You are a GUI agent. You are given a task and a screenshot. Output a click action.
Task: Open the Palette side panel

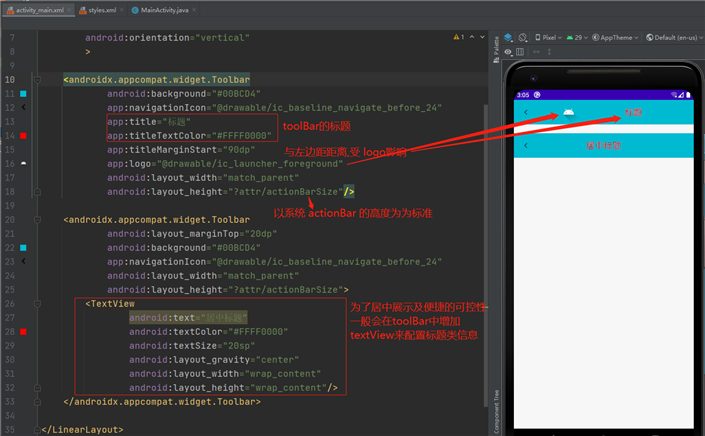tap(496, 49)
